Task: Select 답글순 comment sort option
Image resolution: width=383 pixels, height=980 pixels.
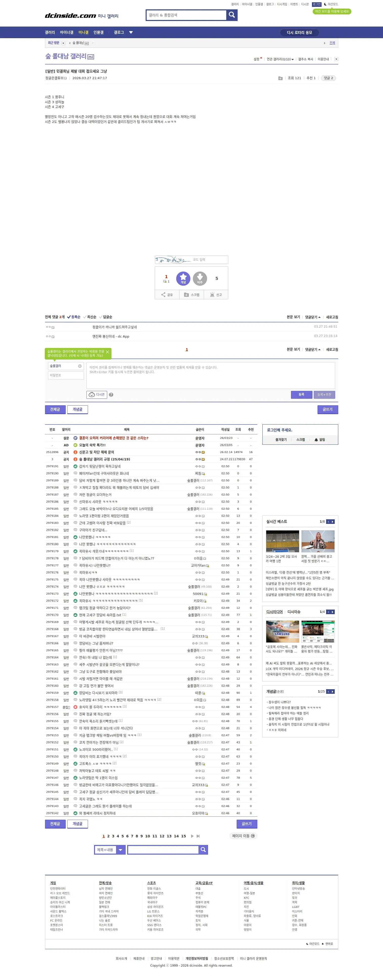Action: coord(106,317)
